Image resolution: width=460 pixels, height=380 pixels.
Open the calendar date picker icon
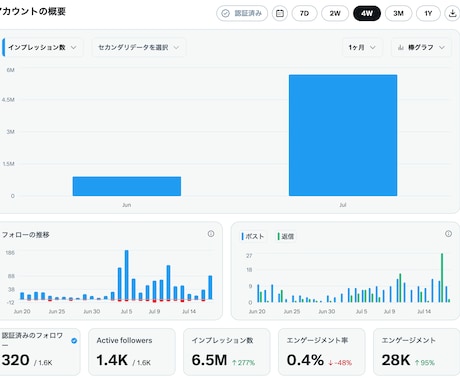point(280,13)
